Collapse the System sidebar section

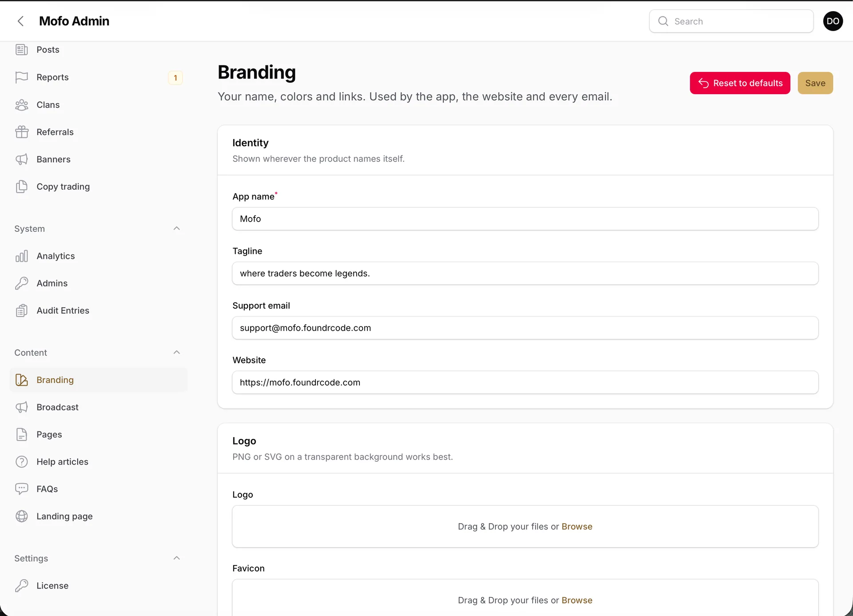click(176, 228)
